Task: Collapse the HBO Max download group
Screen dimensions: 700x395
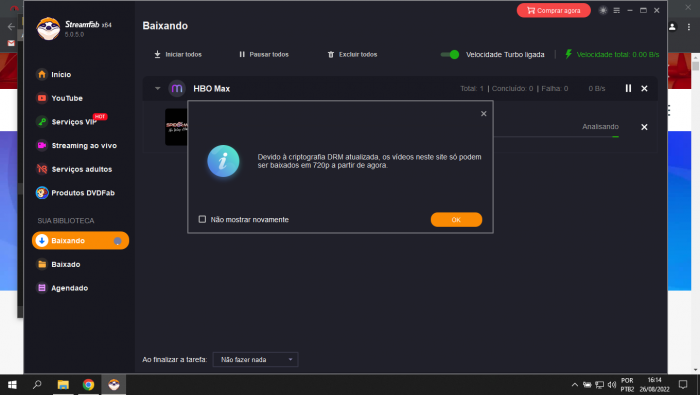Action: pos(157,88)
